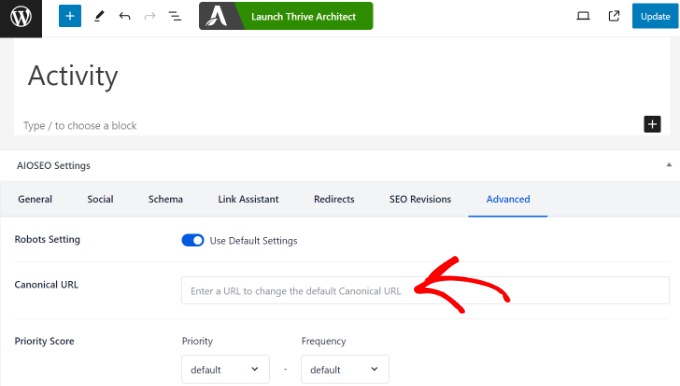Viewport: 680px width, 386px height.
Task: Click the Robots Setting label
Action: (x=47, y=240)
